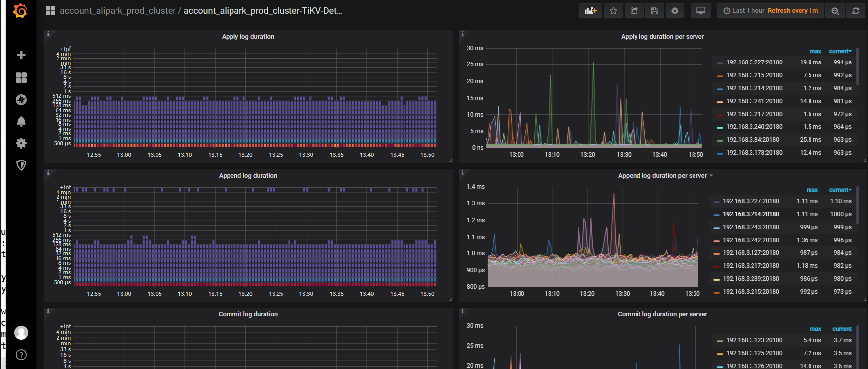Toggle the 192.168.3.123:20180 series in Commit log legend
This screenshot has width=868, height=369.
pyautogui.click(x=754, y=340)
